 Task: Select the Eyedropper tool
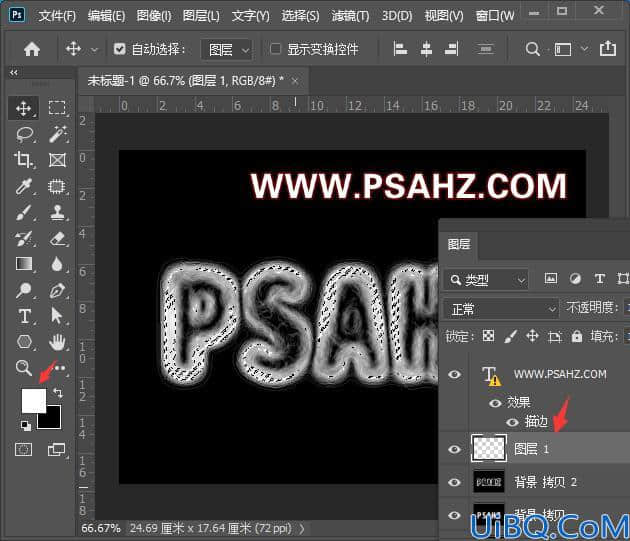[x=24, y=186]
